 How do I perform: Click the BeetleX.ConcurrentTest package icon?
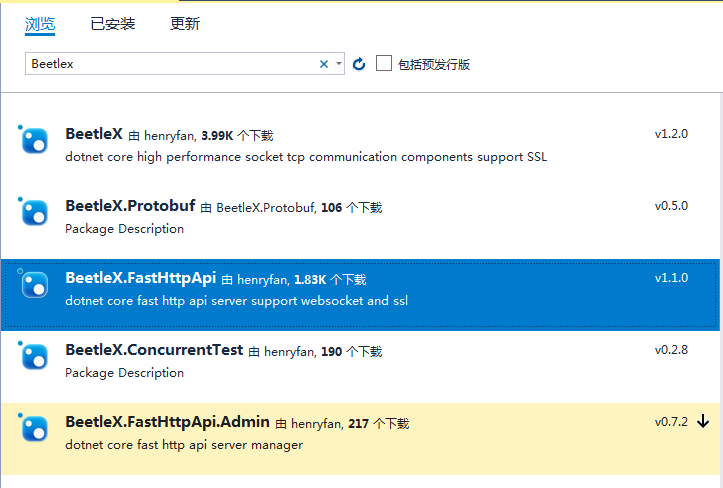tap(35, 356)
